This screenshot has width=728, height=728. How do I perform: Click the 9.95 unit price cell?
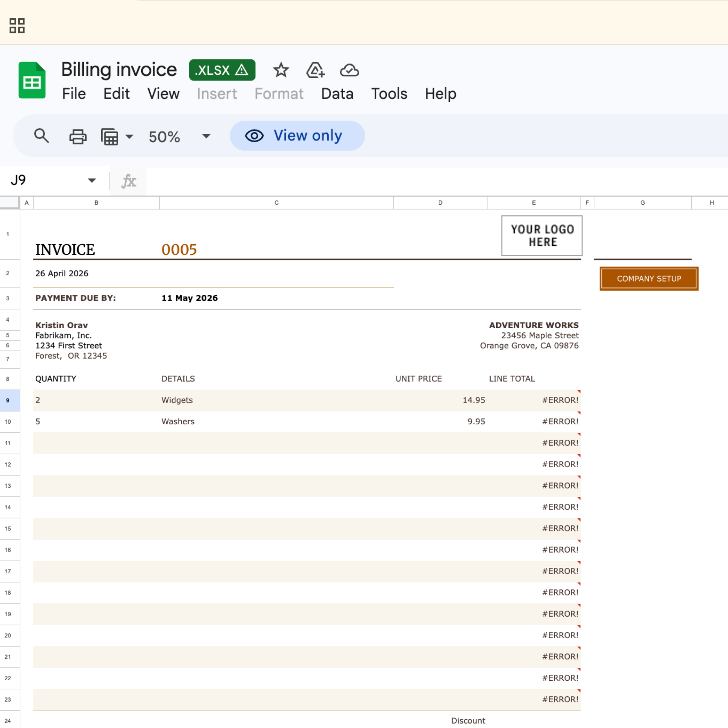click(440, 422)
